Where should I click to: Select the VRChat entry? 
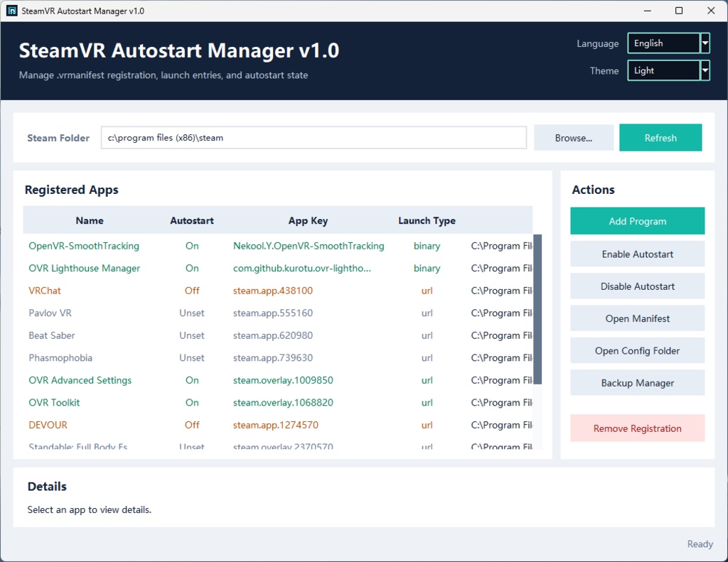tap(278, 291)
